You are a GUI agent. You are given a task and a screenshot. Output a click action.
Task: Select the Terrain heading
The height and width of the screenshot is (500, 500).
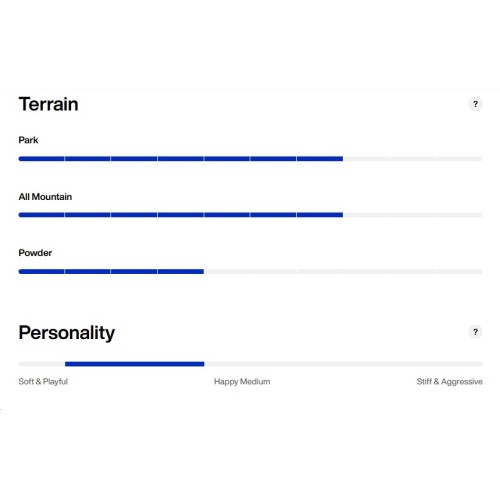(48, 104)
